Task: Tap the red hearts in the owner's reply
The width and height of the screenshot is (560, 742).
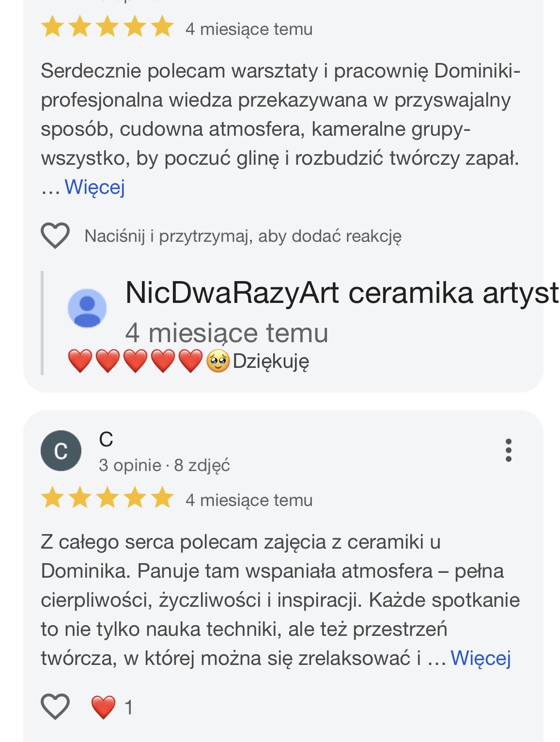Action: [x=135, y=362]
